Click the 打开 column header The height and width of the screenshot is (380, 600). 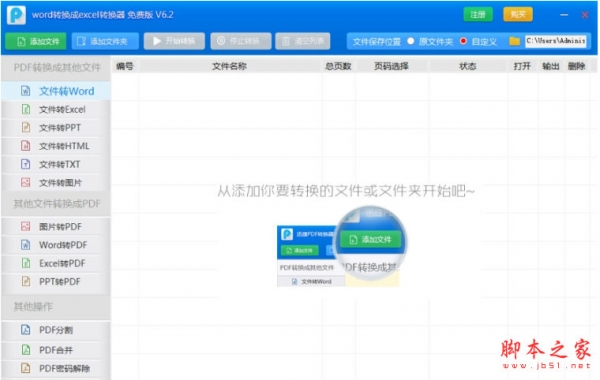[522, 66]
